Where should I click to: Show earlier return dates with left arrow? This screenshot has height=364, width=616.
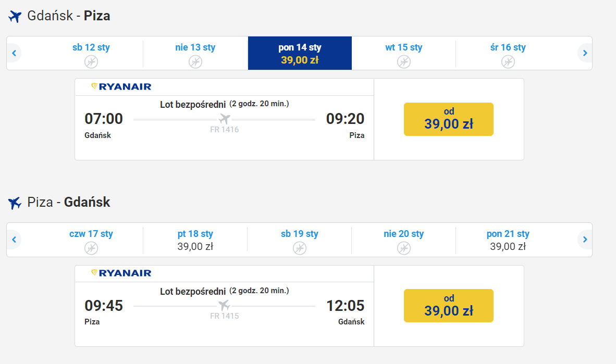click(14, 240)
